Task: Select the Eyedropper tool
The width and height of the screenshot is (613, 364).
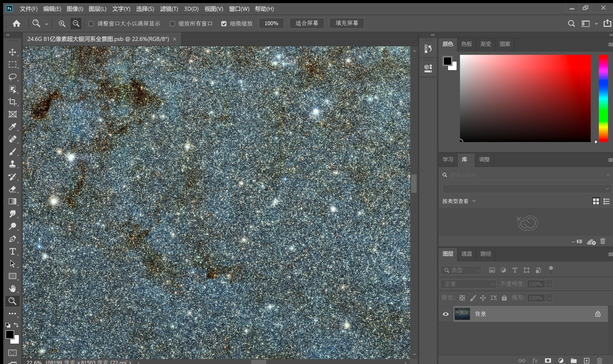Action: [12, 127]
